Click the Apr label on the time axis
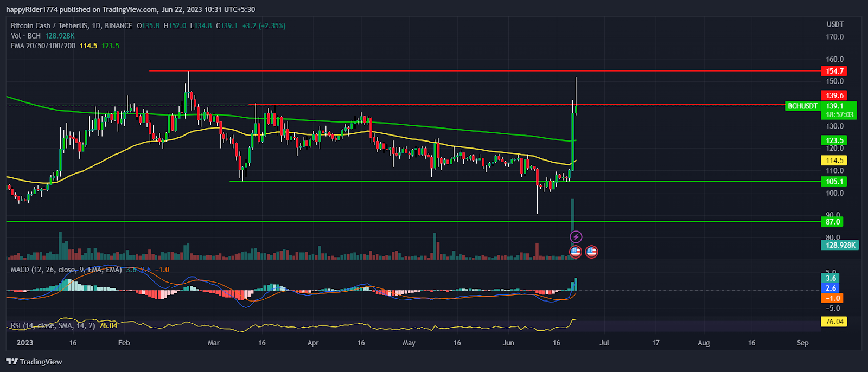Image resolution: width=868 pixels, height=372 pixels. pyautogui.click(x=313, y=343)
